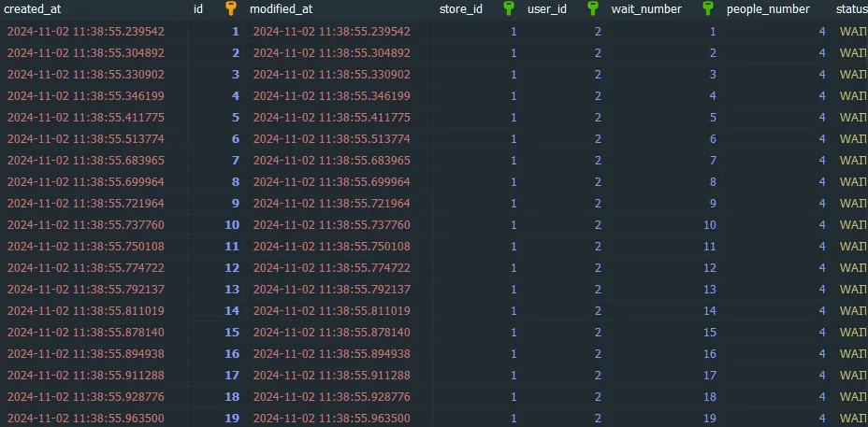Screen dimensions: 868x427
Task: Sort by the created_at column header
Action: click(x=32, y=9)
